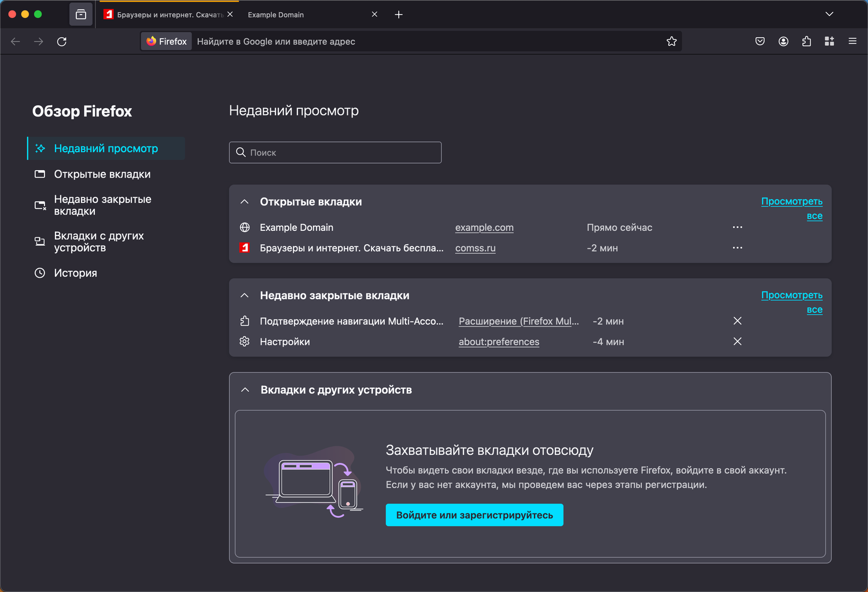Bookmark this page with the star icon
The image size is (868, 592).
coord(671,42)
